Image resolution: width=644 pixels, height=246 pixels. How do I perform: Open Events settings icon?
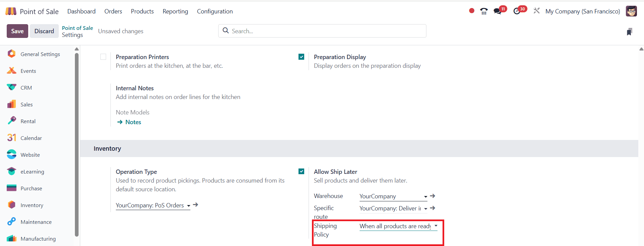11,70
